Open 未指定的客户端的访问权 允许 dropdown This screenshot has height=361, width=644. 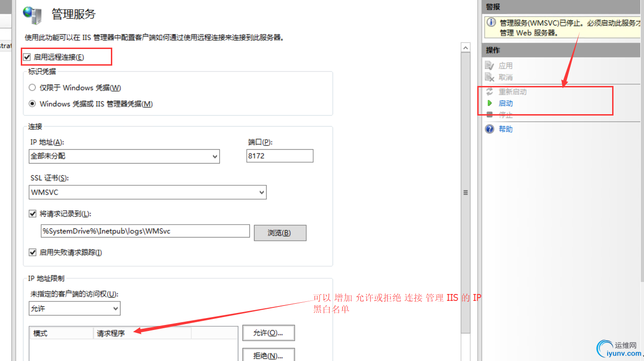[74, 308]
